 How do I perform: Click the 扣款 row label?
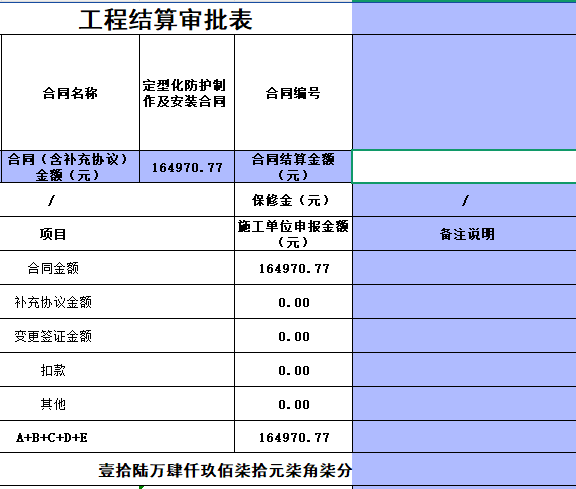tap(53, 370)
